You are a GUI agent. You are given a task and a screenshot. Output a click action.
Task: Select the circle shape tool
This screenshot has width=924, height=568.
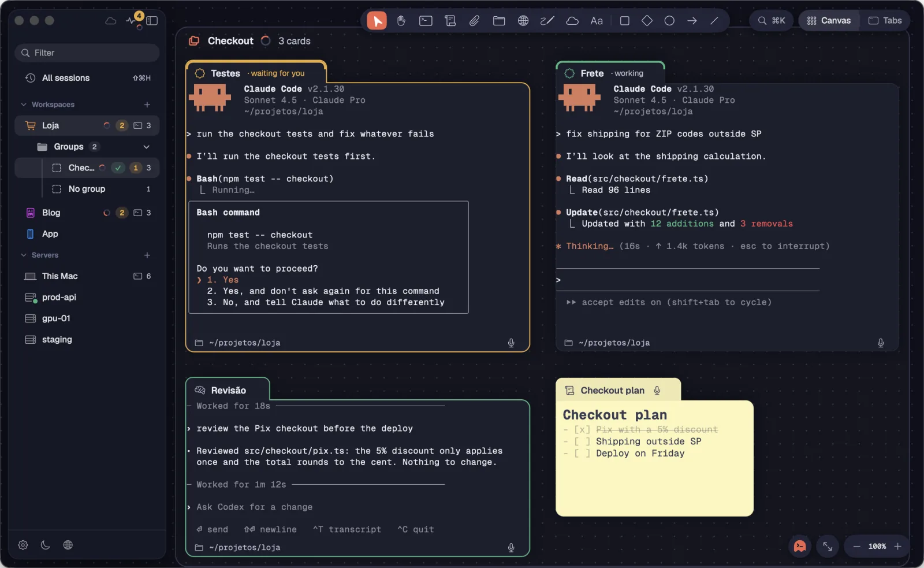[669, 21]
